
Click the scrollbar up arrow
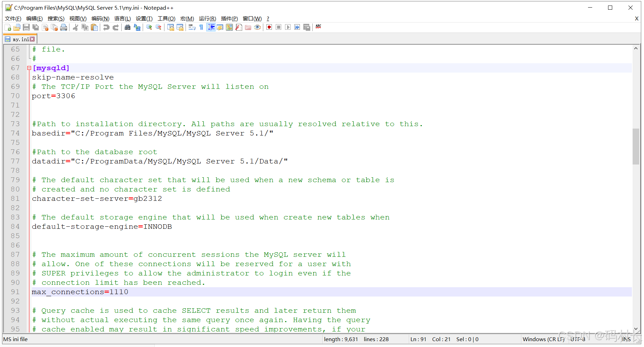click(636, 49)
